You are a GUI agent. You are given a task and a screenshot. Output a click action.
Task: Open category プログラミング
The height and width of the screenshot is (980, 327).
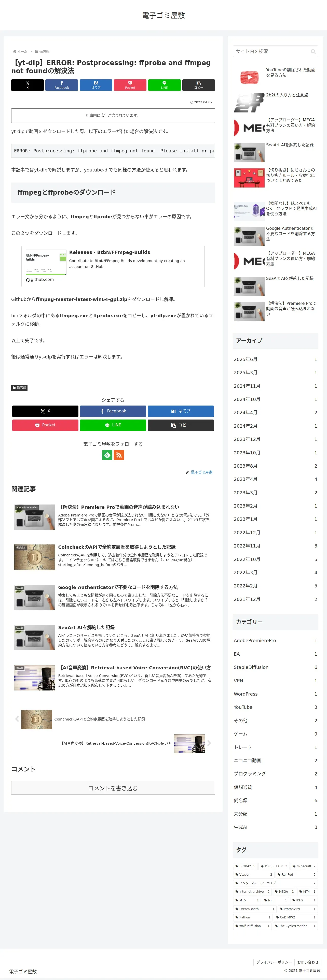[x=275, y=773]
